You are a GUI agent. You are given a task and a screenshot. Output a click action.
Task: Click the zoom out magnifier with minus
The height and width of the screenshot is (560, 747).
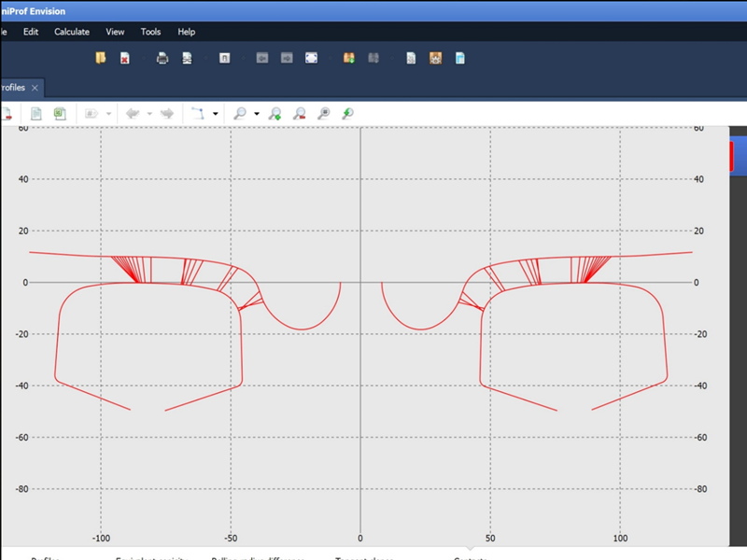tap(299, 113)
